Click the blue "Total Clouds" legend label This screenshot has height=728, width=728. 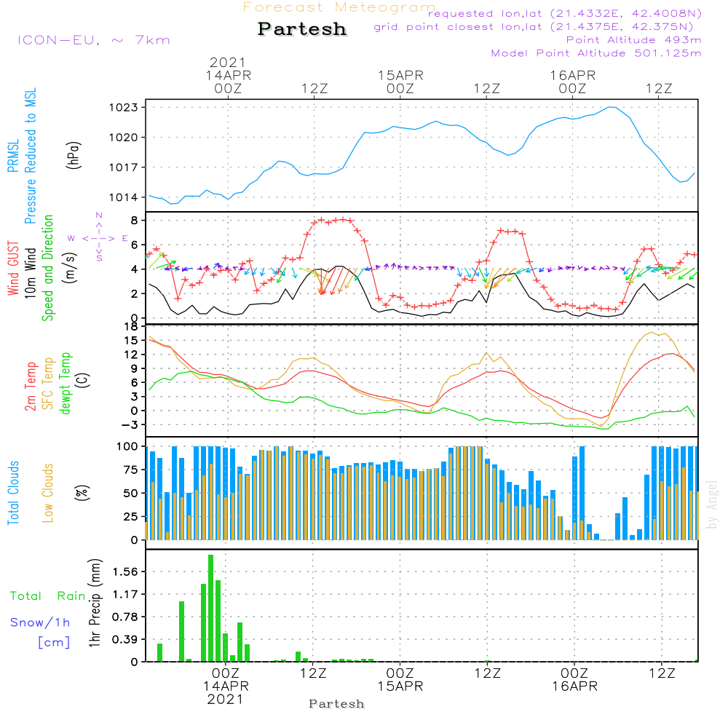[13, 493]
